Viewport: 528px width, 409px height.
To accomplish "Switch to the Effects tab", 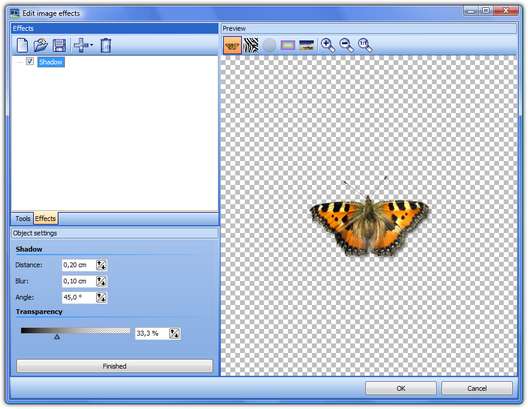I will 45,218.
